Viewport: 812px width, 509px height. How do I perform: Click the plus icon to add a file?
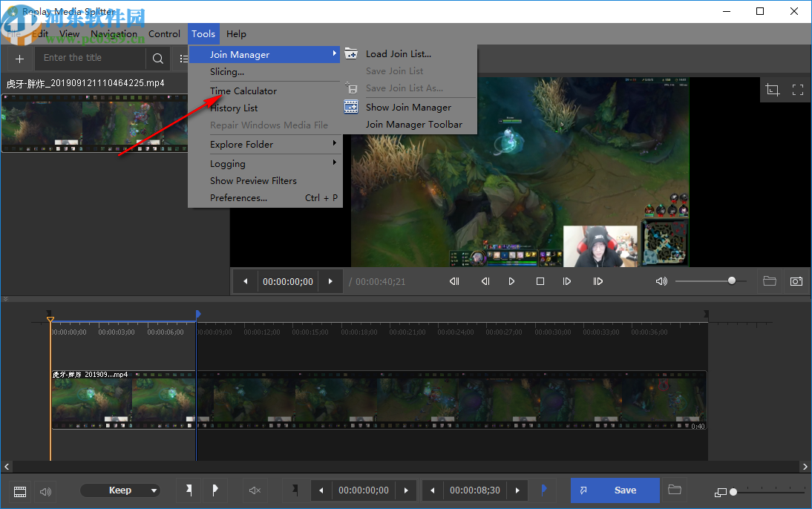pos(19,58)
